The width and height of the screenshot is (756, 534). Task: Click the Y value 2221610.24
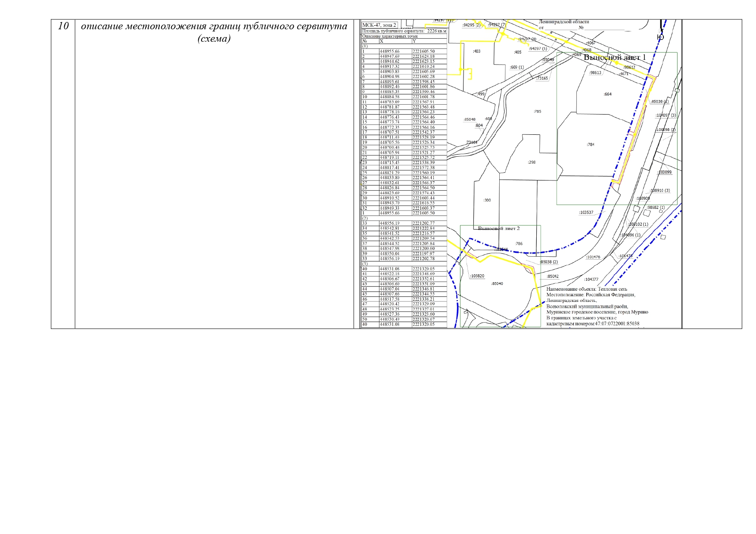coord(423,67)
